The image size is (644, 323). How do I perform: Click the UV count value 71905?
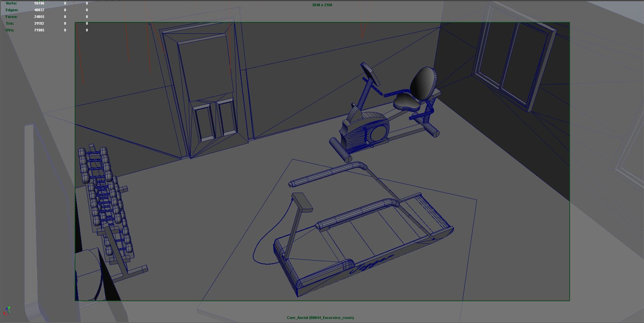(x=39, y=30)
